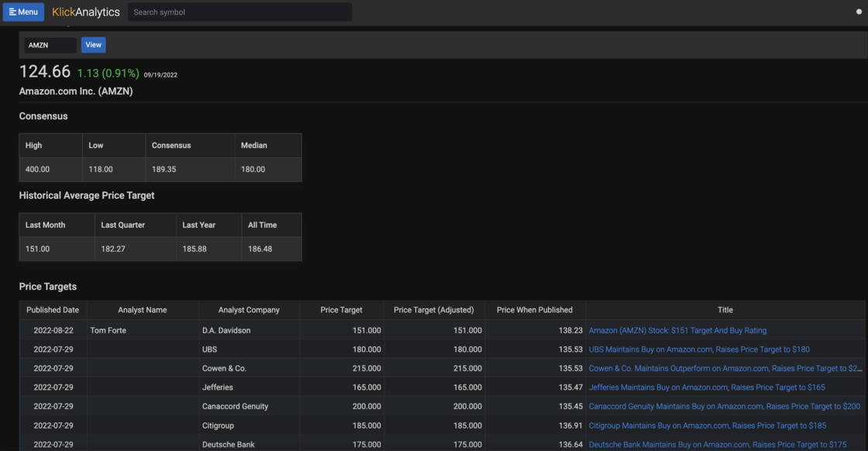Click analyst name Tom Forte
Viewport: 868px width, 451px height.
coord(108,330)
